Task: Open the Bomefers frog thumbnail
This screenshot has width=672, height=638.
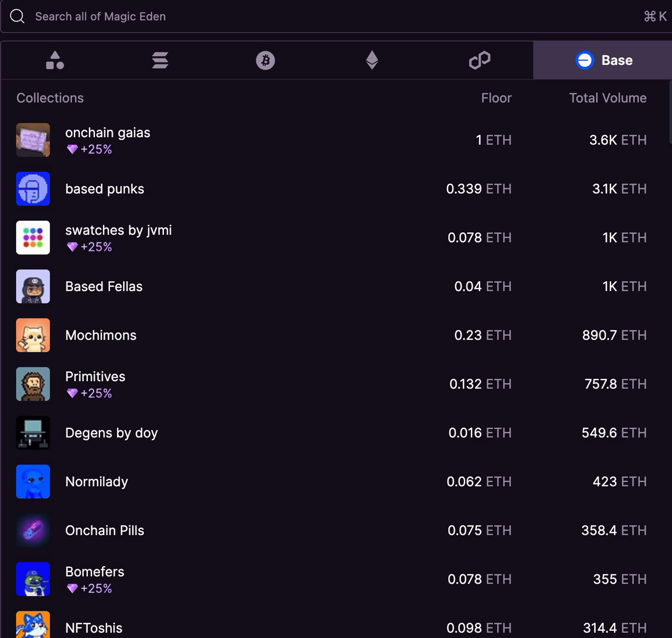Action: (x=33, y=579)
